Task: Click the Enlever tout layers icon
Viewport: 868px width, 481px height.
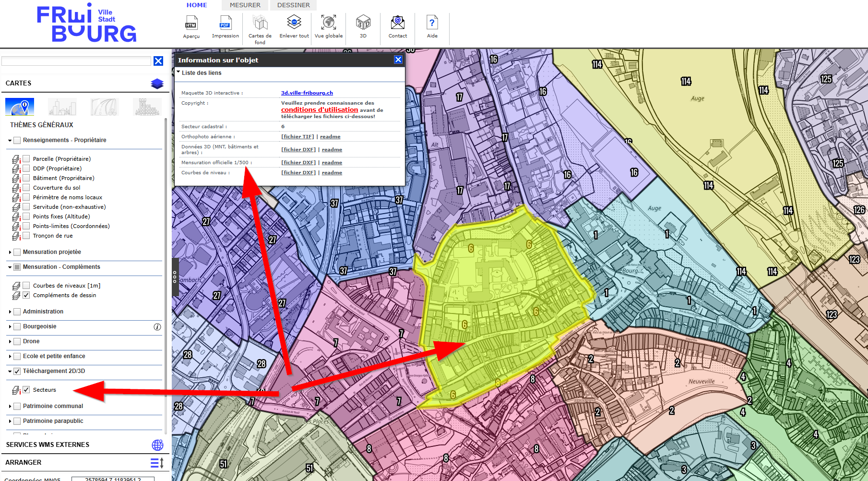Action: tap(294, 22)
